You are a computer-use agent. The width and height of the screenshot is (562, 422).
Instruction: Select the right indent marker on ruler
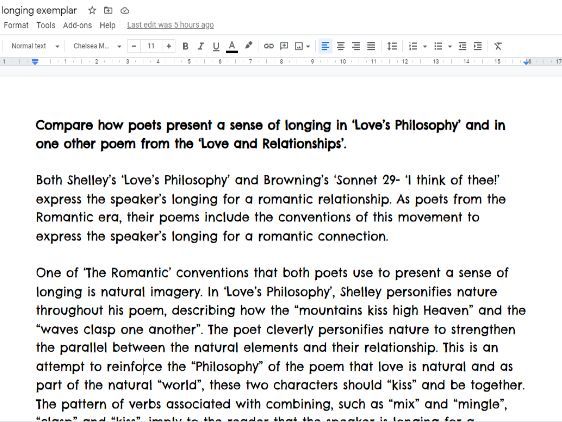coord(527,62)
